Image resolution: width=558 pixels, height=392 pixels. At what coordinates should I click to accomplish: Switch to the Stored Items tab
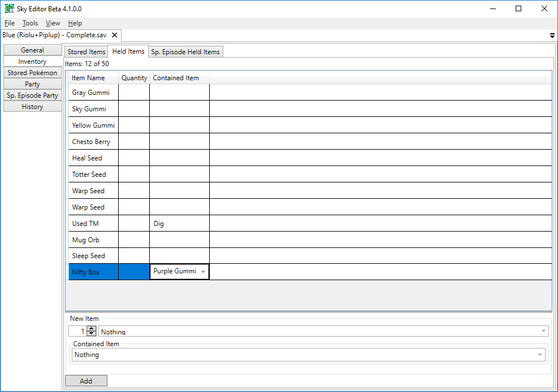[x=86, y=52]
